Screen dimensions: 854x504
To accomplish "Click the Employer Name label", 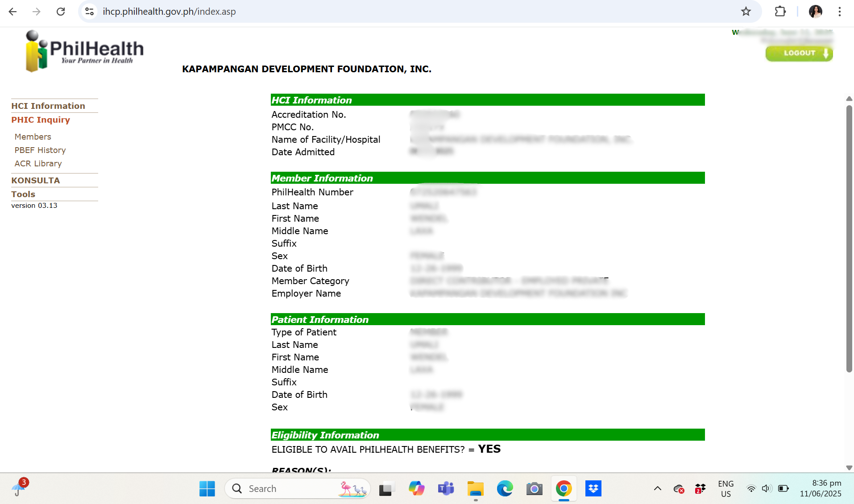I will point(306,293).
